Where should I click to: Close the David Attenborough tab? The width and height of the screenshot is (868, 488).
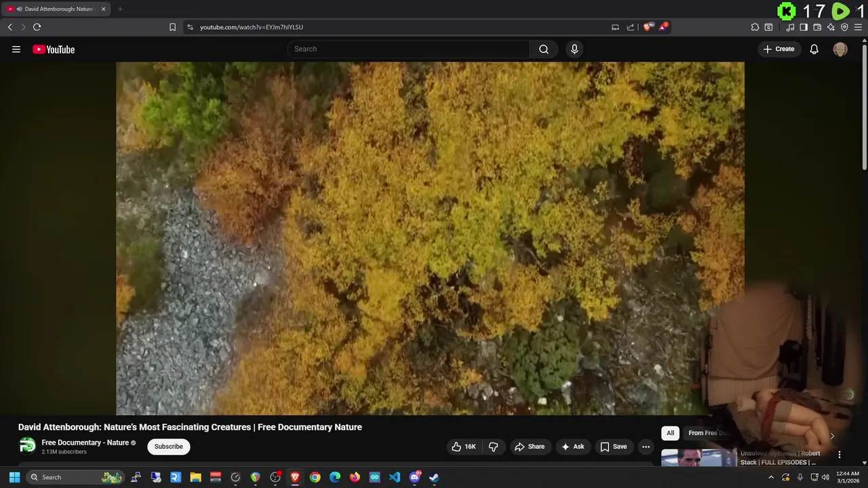(103, 9)
